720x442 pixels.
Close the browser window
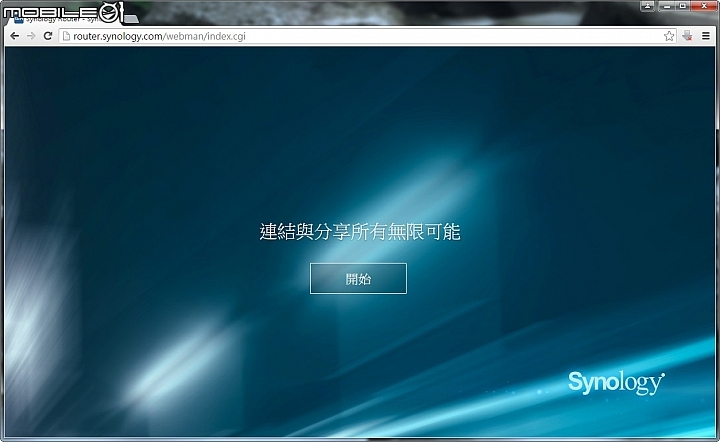[704, 6]
